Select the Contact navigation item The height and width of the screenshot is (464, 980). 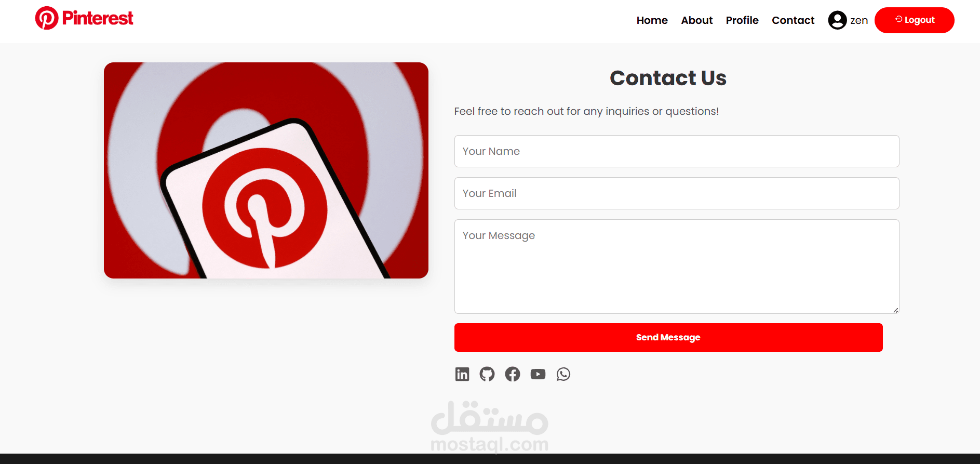(x=793, y=20)
